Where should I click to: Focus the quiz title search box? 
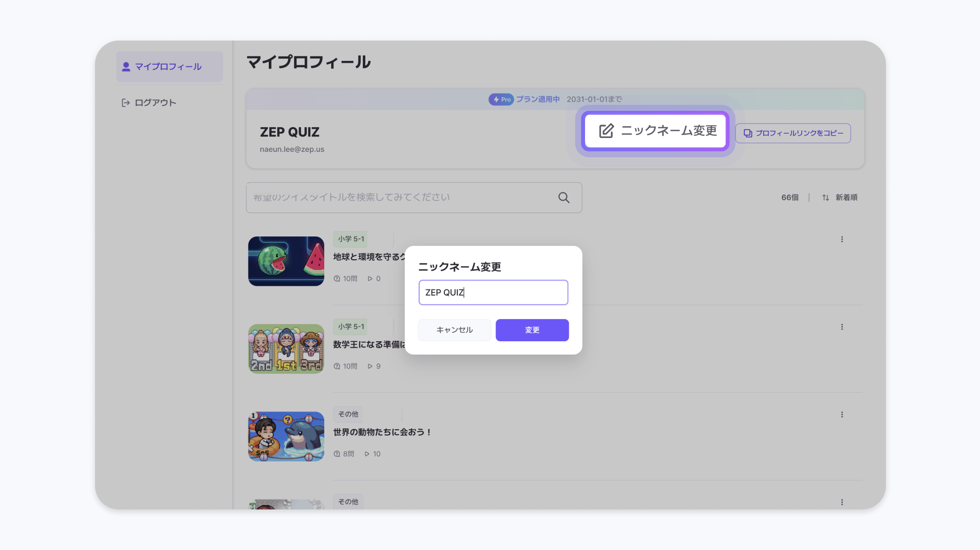point(396,198)
